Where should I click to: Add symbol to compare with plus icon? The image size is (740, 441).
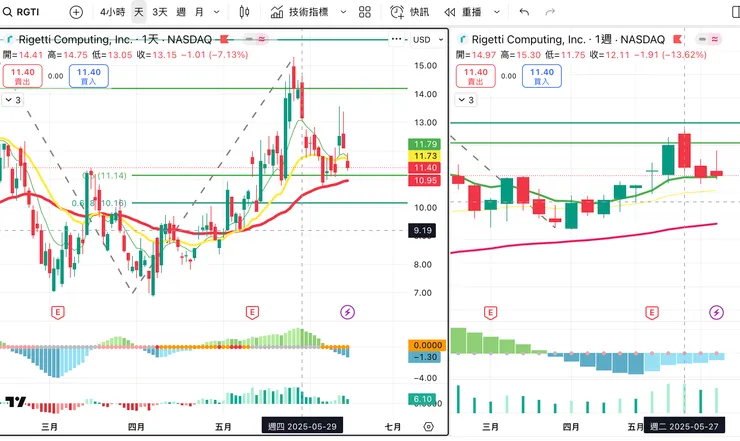(x=76, y=12)
